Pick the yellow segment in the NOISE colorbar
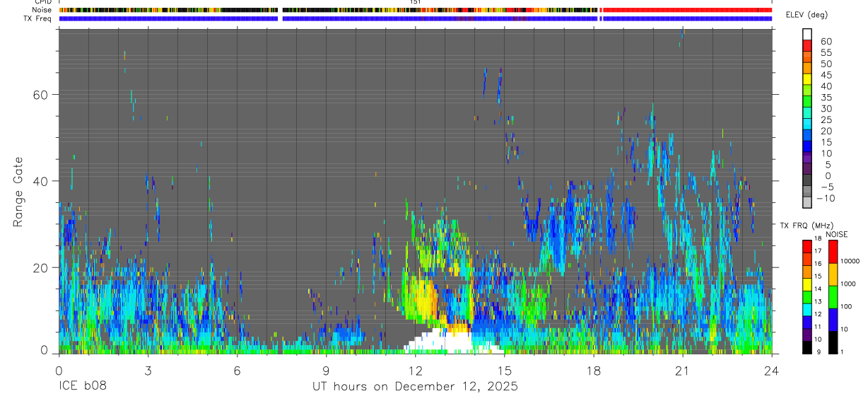This screenshot has width=868, height=401. point(833,274)
